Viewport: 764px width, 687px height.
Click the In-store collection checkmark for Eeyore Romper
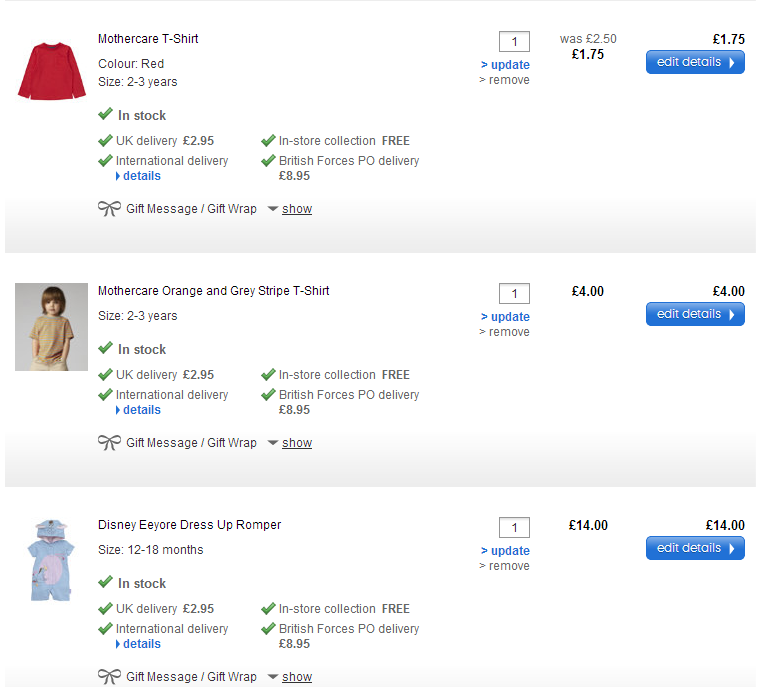(268, 608)
